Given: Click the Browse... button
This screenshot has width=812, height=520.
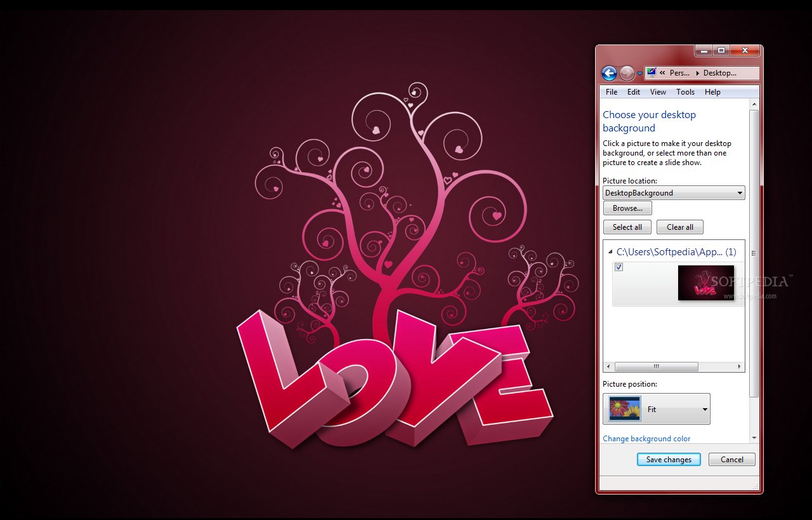Looking at the screenshot, I should pyautogui.click(x=627, y=208).
